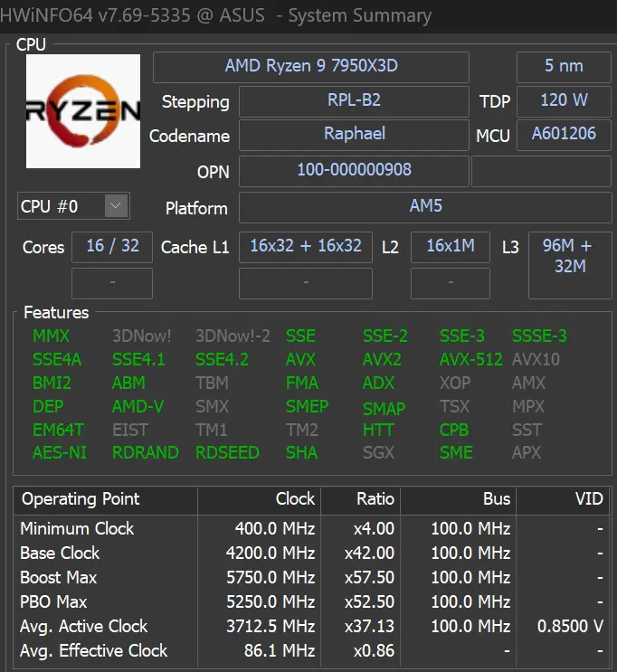Click the Operating Point column header
617x672 pixels.
pyautogui.click(x=106, y=500)
